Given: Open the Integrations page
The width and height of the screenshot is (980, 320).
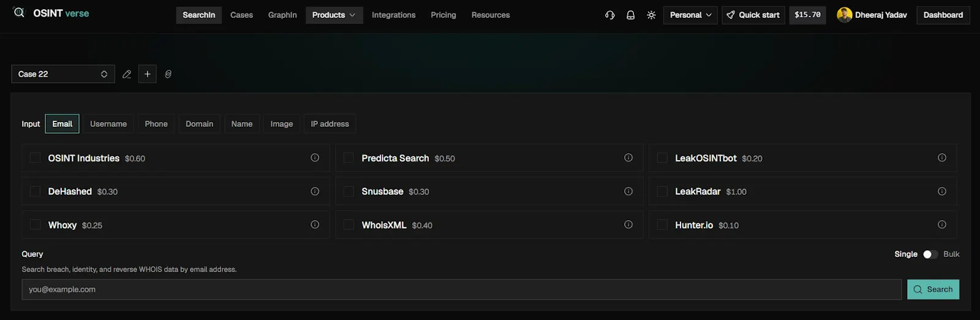Looking at the screenshot, I should click(x=393, y=15).
